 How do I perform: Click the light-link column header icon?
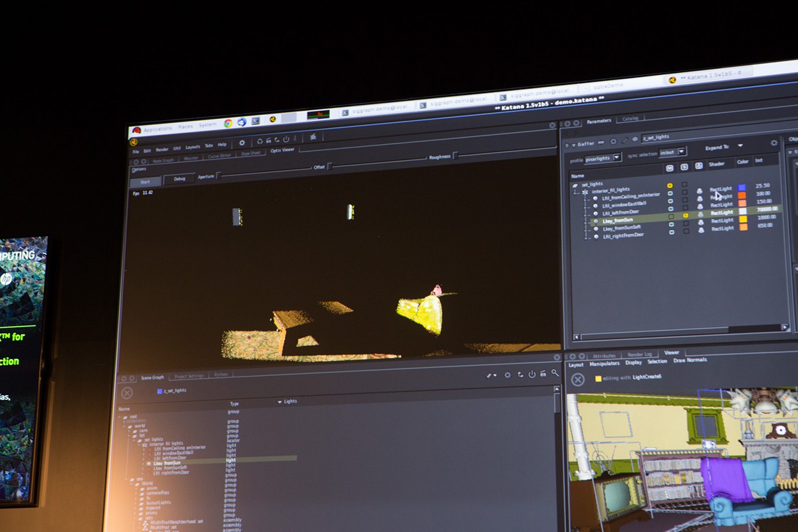pyautogui.click(x=699, y=166)
